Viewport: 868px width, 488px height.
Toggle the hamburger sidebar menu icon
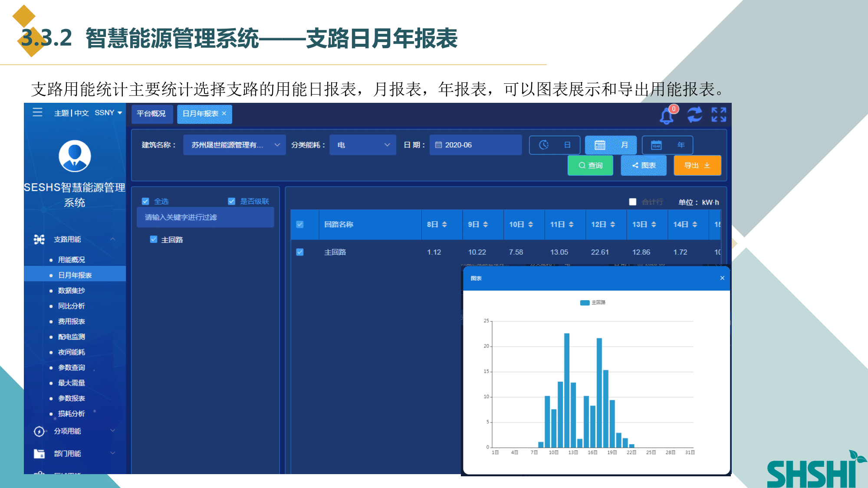point(38,112)
